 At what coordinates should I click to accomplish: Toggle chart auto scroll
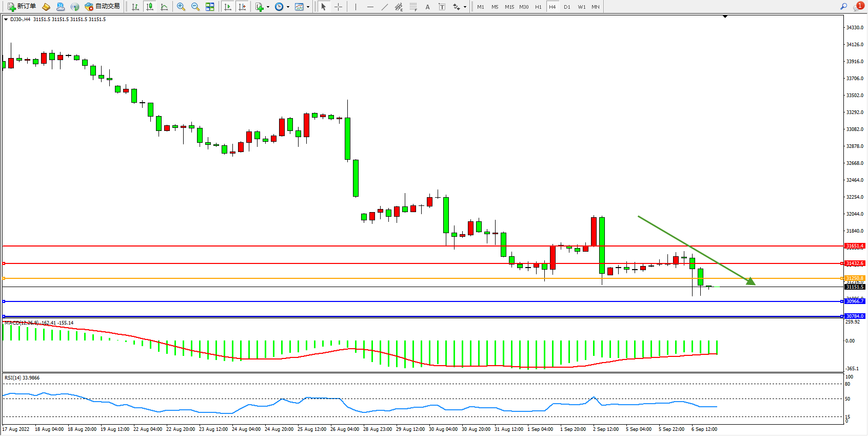coord(228,7)
